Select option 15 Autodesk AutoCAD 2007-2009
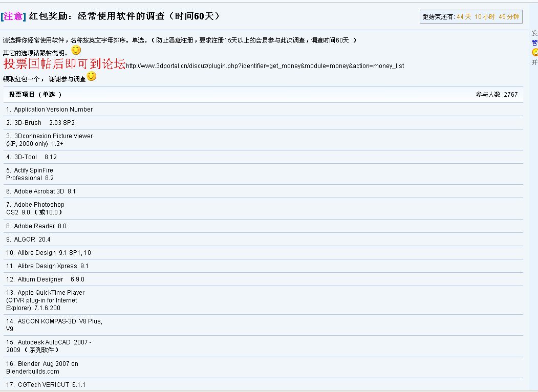538x392 pixels. 49,346
